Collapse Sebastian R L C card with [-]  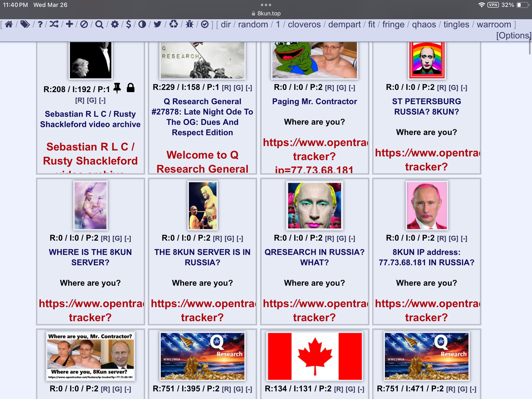coord(102,100)
